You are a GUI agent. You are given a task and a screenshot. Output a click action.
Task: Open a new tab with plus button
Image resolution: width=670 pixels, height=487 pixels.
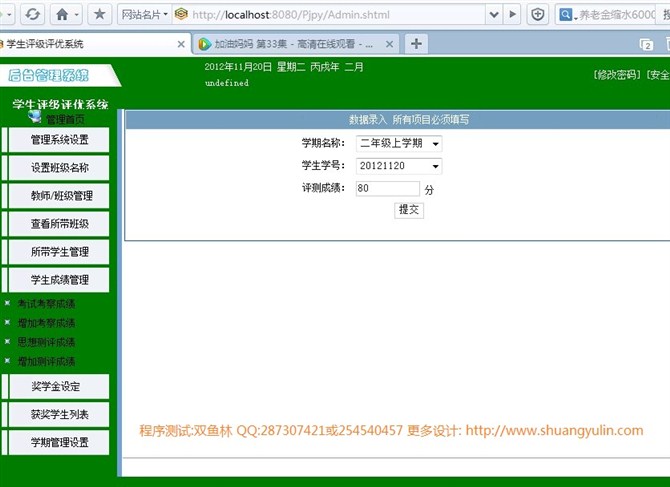click(x=416, y=44)
